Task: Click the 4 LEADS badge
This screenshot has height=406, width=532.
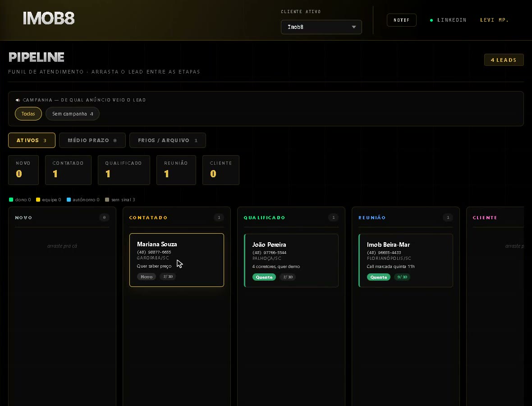Action: 504,60
